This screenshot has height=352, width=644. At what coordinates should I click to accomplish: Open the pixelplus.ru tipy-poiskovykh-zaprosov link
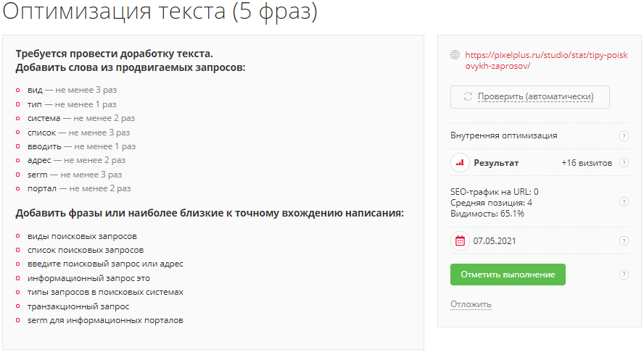[x=546, y=60]
